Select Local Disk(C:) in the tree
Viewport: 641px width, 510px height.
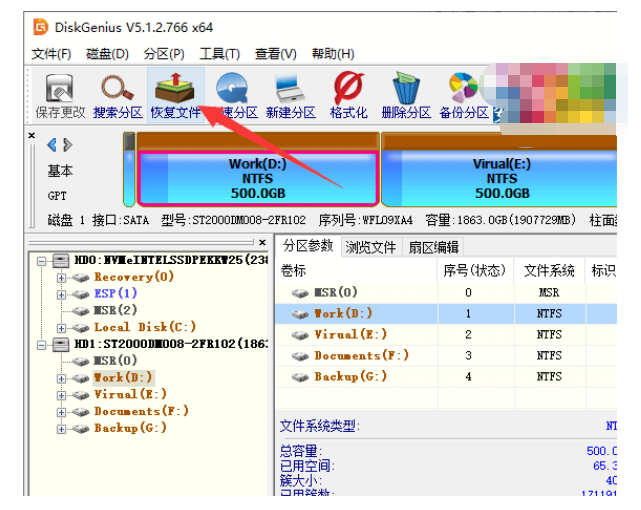[x=144, y=327]
